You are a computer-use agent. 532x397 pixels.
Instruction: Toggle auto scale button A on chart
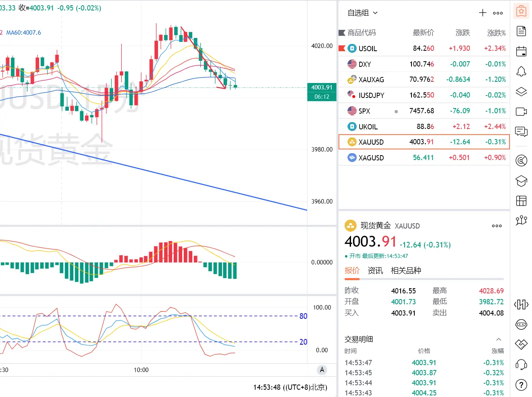point(322,370)
